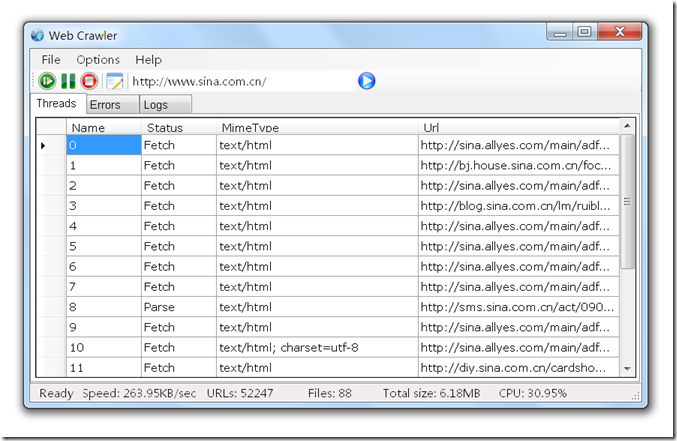Sort by the Name column header
The width and height of the screenshot is (677, 441).
coord(104,127)
